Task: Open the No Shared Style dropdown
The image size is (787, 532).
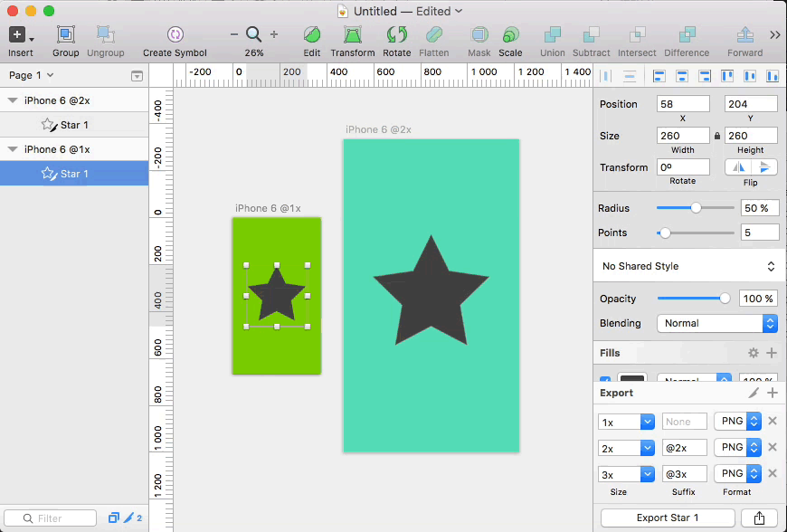Action: point(689,266)
